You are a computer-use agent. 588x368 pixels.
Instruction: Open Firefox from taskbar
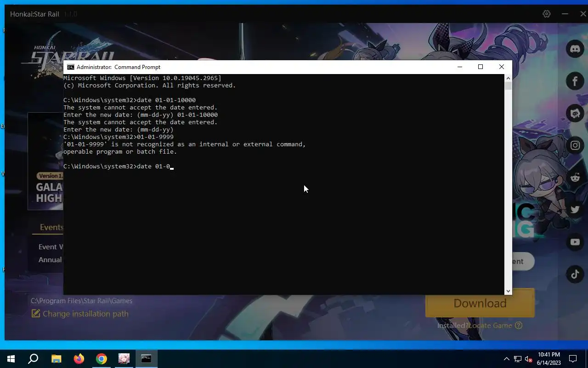(x=79, y=359)
